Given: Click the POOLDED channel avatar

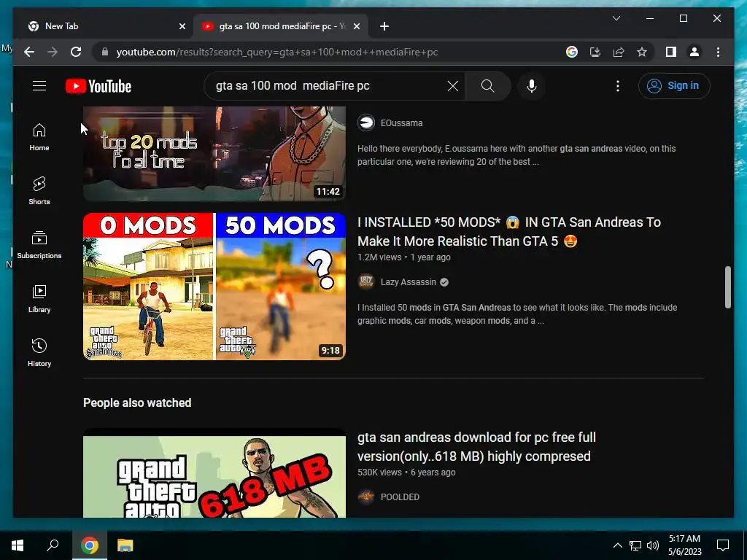Looking at the screenshot, I should pyautogui.click(x=366, y=497).
